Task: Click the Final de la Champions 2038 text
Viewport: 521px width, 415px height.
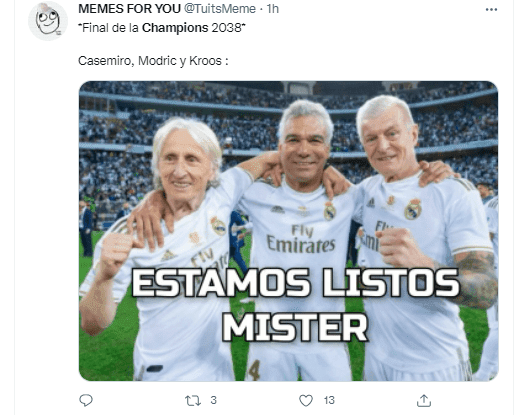Action: pyautogui.click(x=162, y=28)
